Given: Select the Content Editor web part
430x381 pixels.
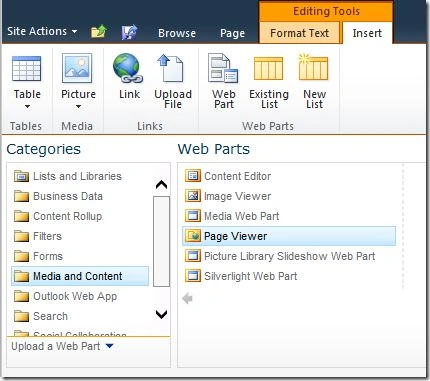Looking at the screenshot, I should 289,176.
